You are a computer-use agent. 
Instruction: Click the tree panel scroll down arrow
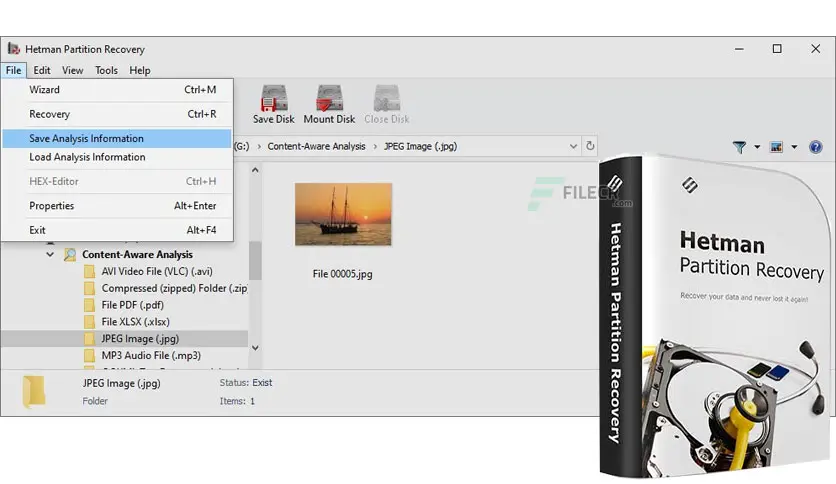255,347
